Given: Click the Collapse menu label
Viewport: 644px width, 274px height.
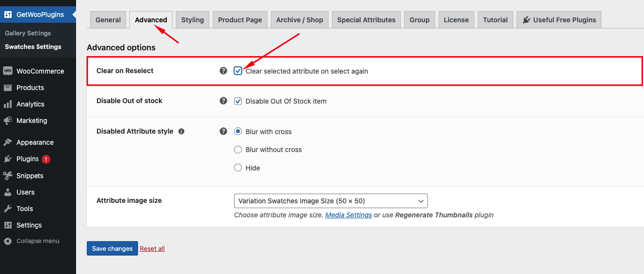Looking at the screenshot, I should [38, 241].
